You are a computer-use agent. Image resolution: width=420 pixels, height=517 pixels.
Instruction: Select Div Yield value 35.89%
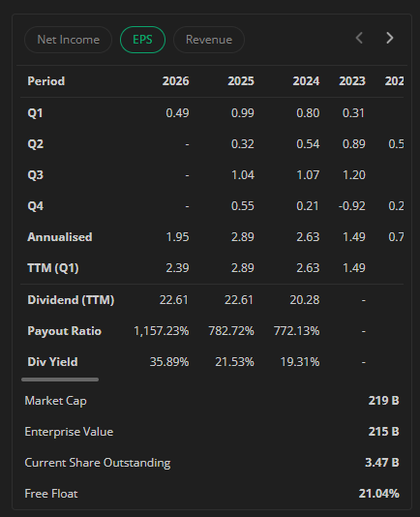click(169, 362)
